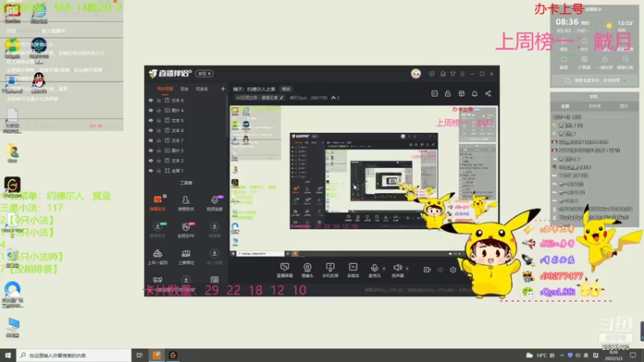Click the share icon at top right of preview
The height and width of the screenshot is (362, 644).
tap(488, 93)
